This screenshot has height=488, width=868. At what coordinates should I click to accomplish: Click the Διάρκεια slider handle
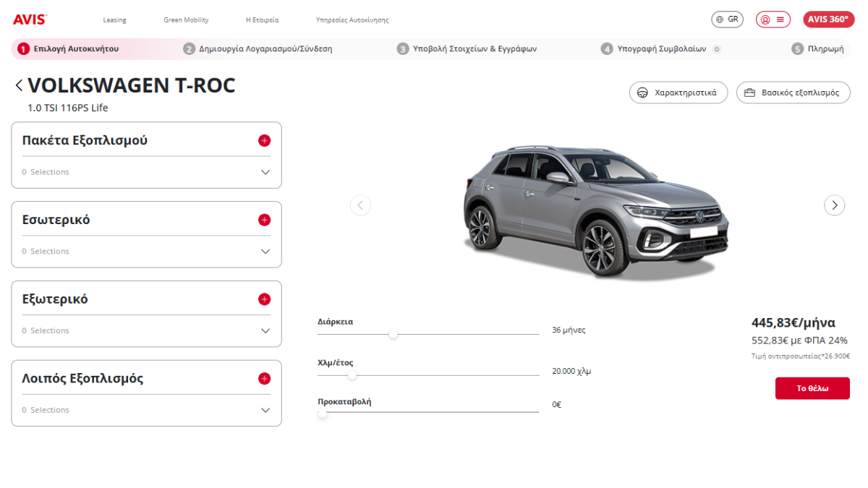coord(393,334)
